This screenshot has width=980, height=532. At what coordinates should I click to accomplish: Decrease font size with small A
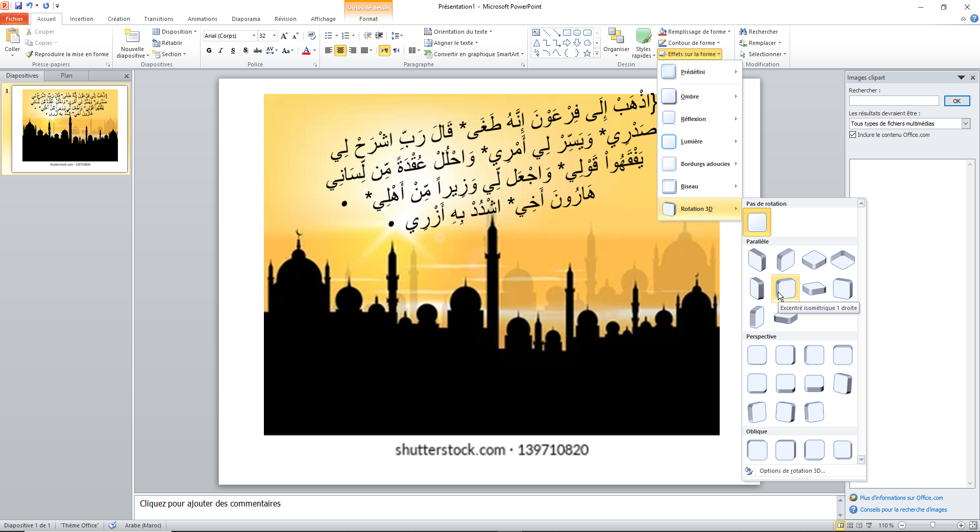[296, 36]
